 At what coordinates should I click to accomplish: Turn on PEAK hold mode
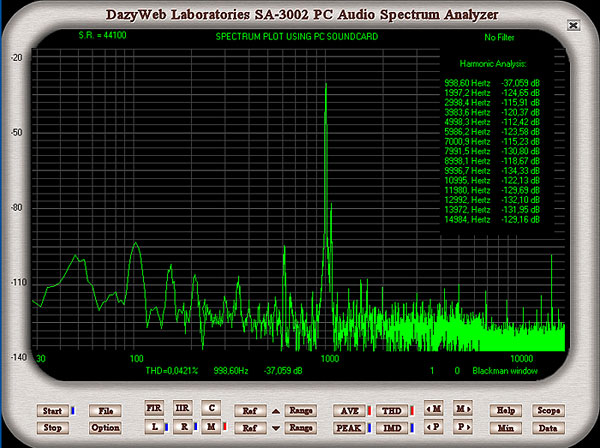pyautogui.click(x=349, y=427)
